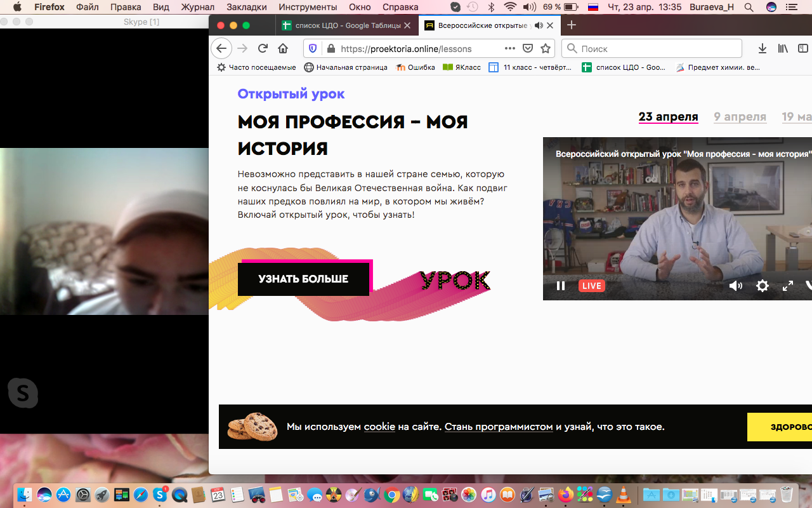812x508 pixels.
Task: Mute audio on the proektoria tab
Action: [539, 26]
